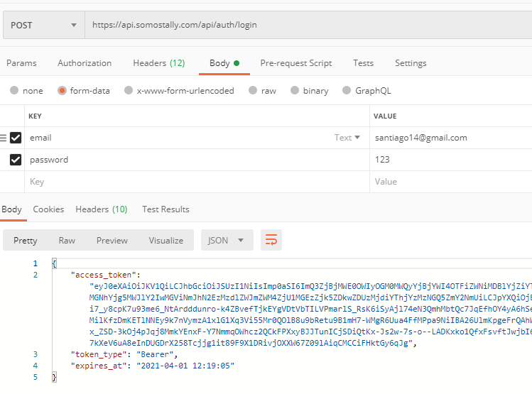
Task: Expand the Text type dropdown for email
Action: [347, 138]
